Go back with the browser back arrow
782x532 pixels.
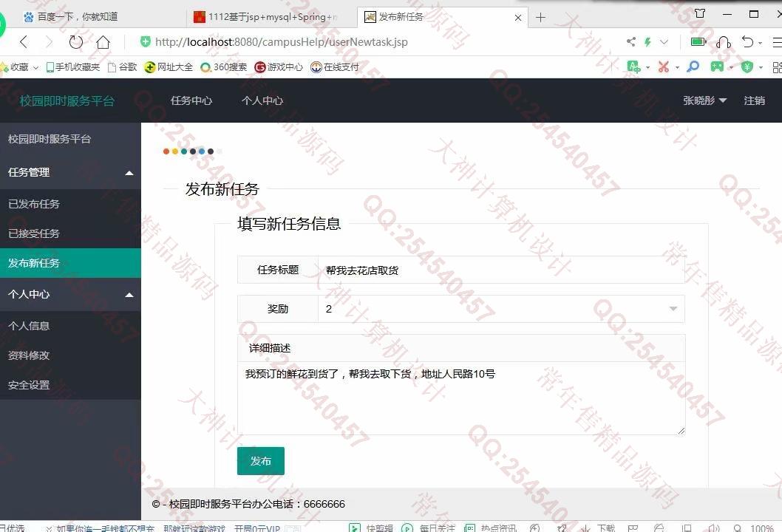coord(24,42)
